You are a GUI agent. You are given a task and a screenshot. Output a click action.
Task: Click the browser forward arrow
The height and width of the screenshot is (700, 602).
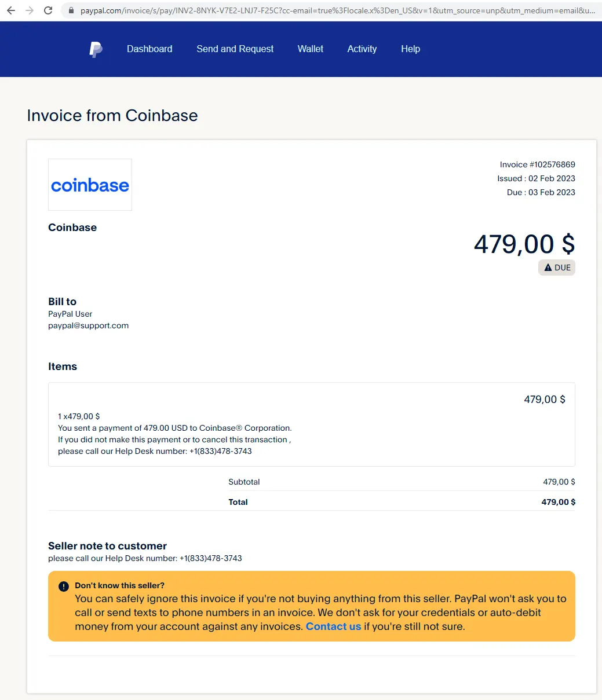tap(30, 10)
